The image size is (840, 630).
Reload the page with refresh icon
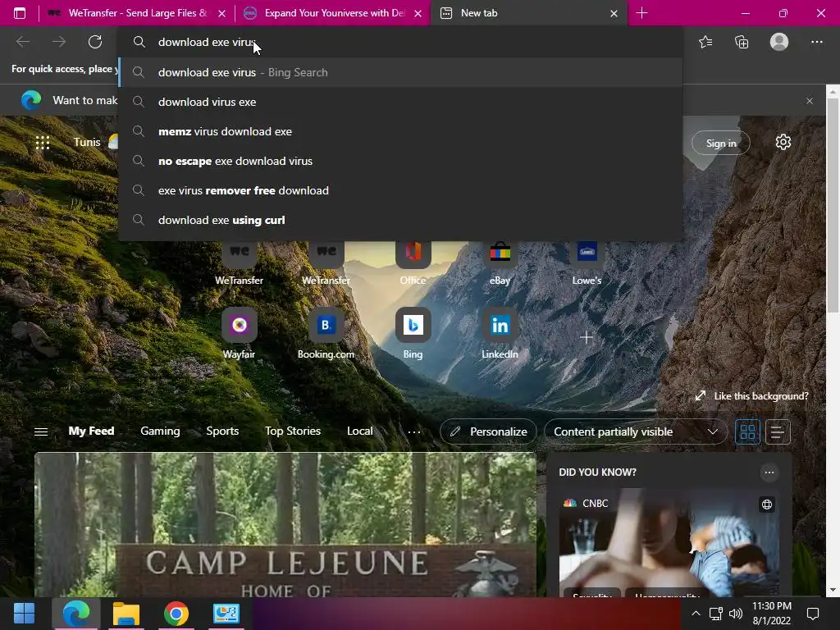(x=95, y=42)
